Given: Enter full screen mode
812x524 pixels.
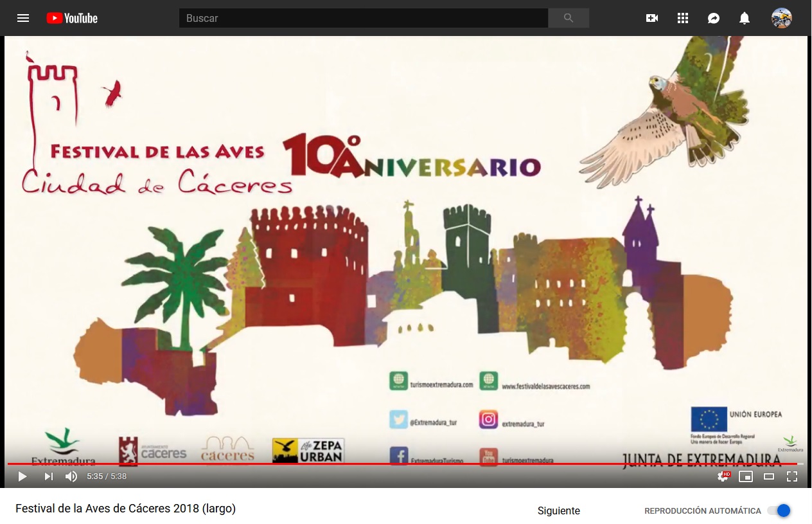Looking at the screenshot, I should pos(792,476).
